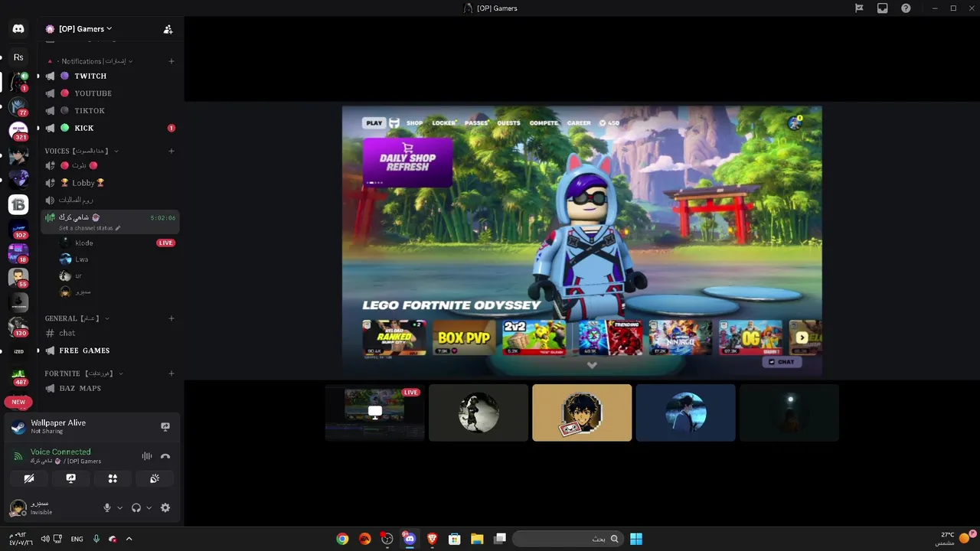Image resolution: width=980 pixels, height=551 pixels.
Task: Click the invite people icon beside server name
Action: coord(168,29)
